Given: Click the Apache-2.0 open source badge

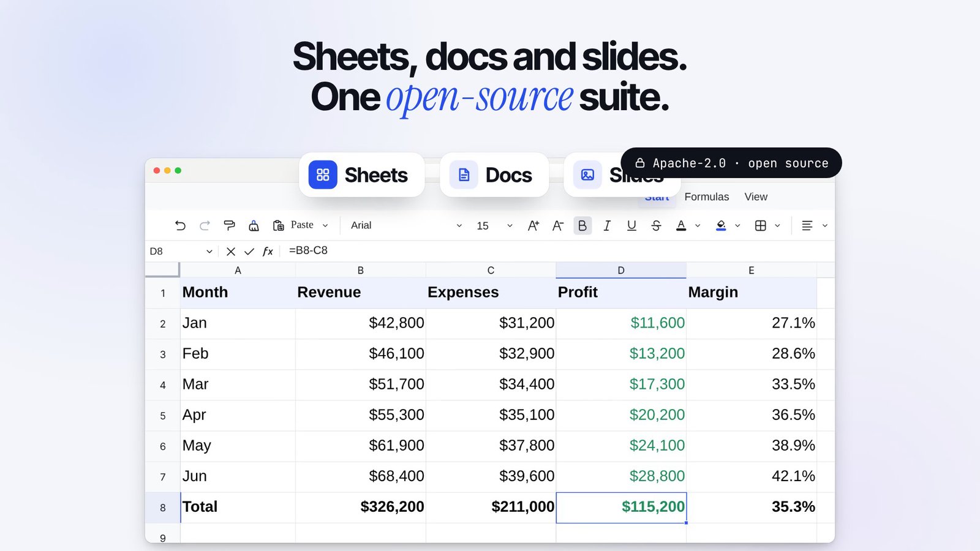Looking at the screenshot, I should pos(731,163).
